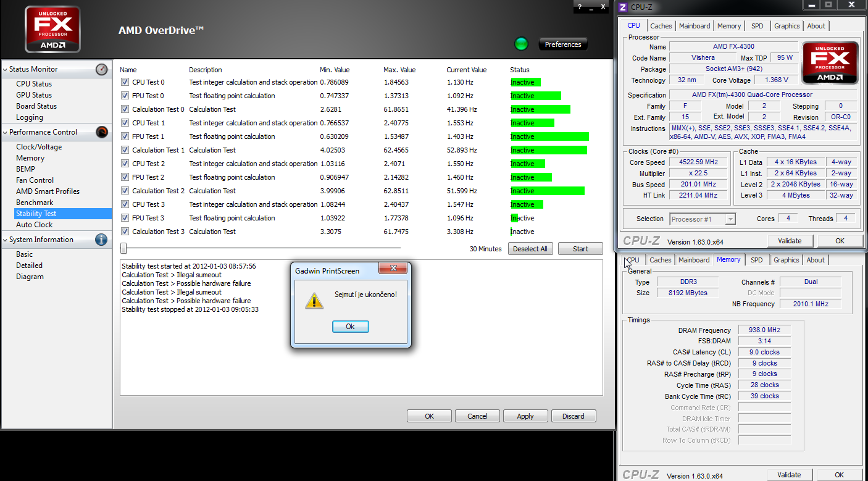This screenshot has width=868, height=481.
Task: Open Logging in the sidebar
Action: click(x=30, y=117)
